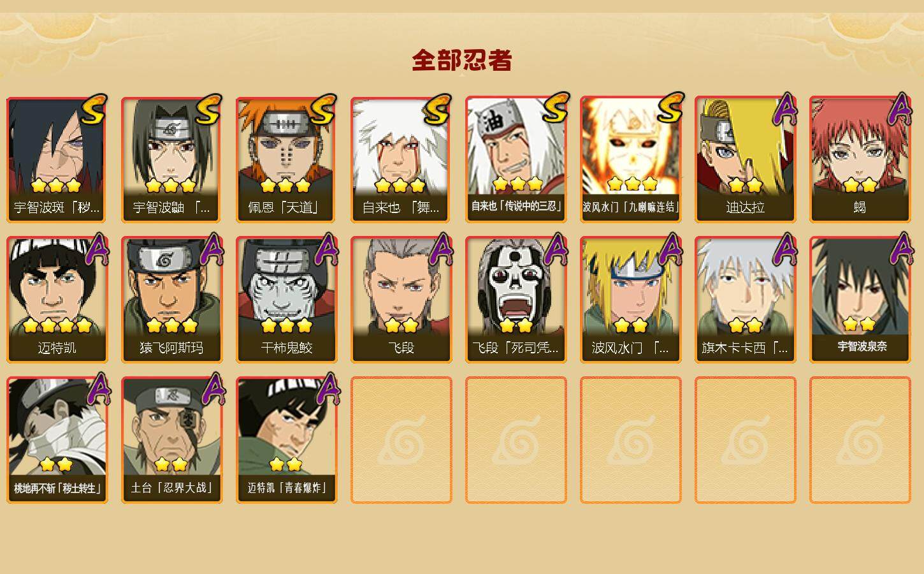Select the 蝎 character card
Viewport: 924px width, 574px height.
click(860, 159)
